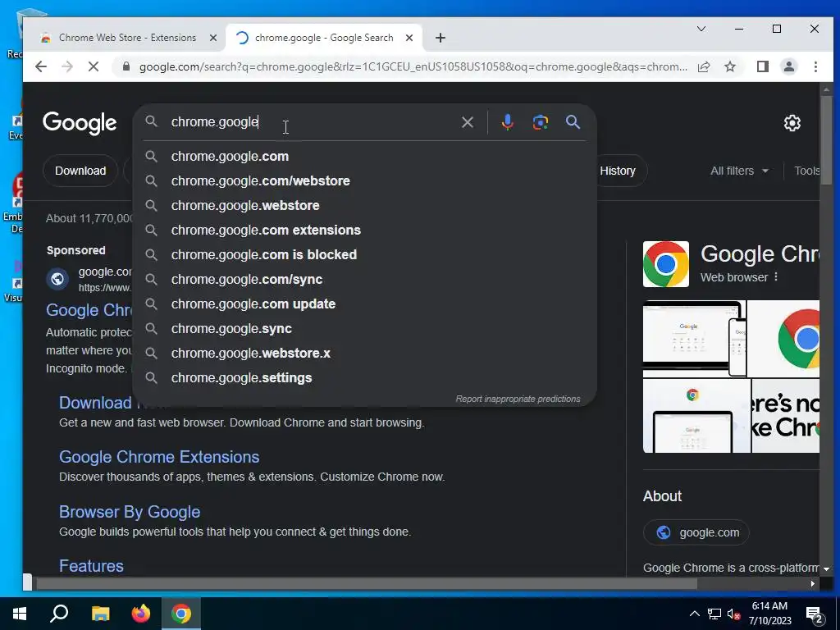Click the Google logo

click(80, 123)
